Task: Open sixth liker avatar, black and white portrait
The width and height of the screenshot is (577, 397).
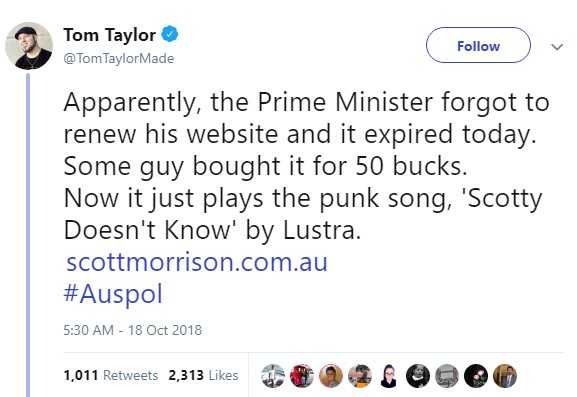Action: (x=418, y=376)
